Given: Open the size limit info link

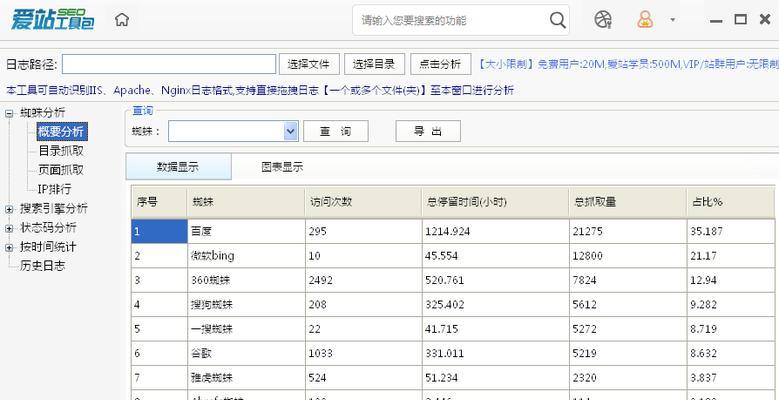Looking at the screenshot, I should 628,64.
